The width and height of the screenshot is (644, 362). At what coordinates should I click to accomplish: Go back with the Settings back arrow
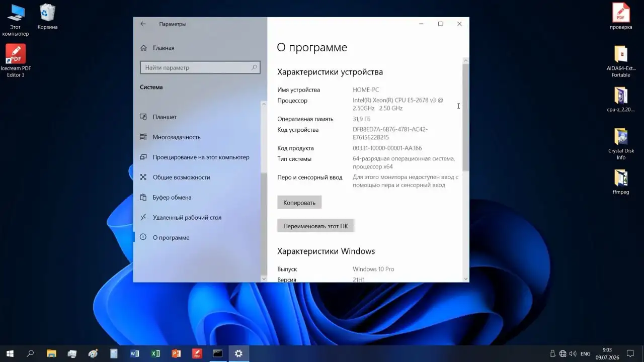pos(143,24)
